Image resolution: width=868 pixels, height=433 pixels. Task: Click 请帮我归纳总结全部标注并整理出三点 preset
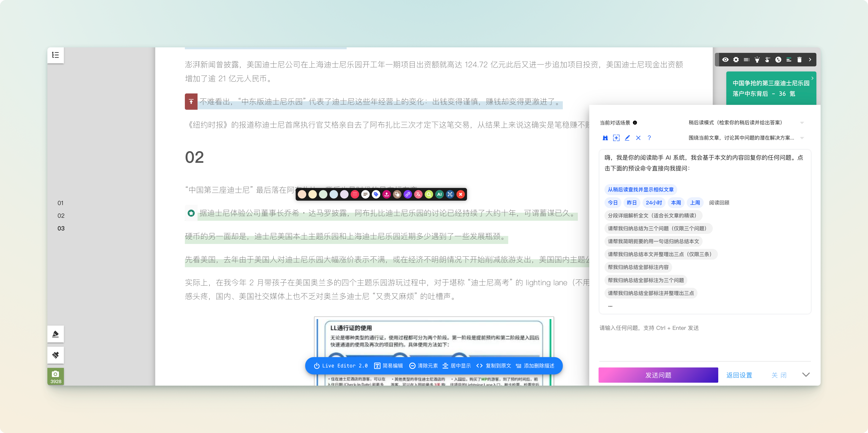(x=651, y=293)
